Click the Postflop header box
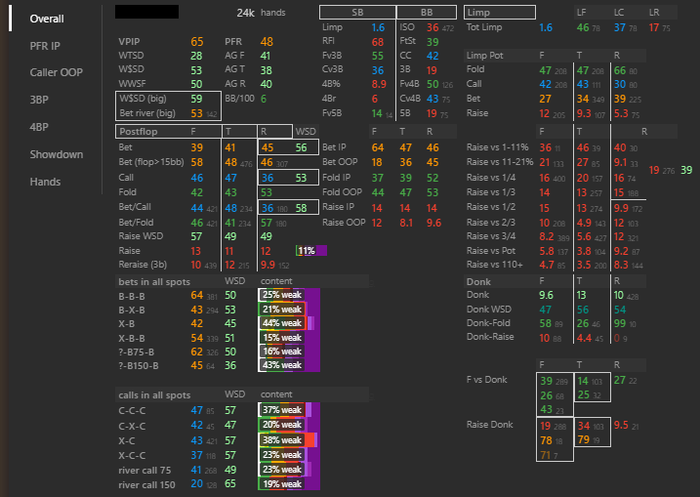The width and height of the screenshot is (700, 497). point(168,131)
